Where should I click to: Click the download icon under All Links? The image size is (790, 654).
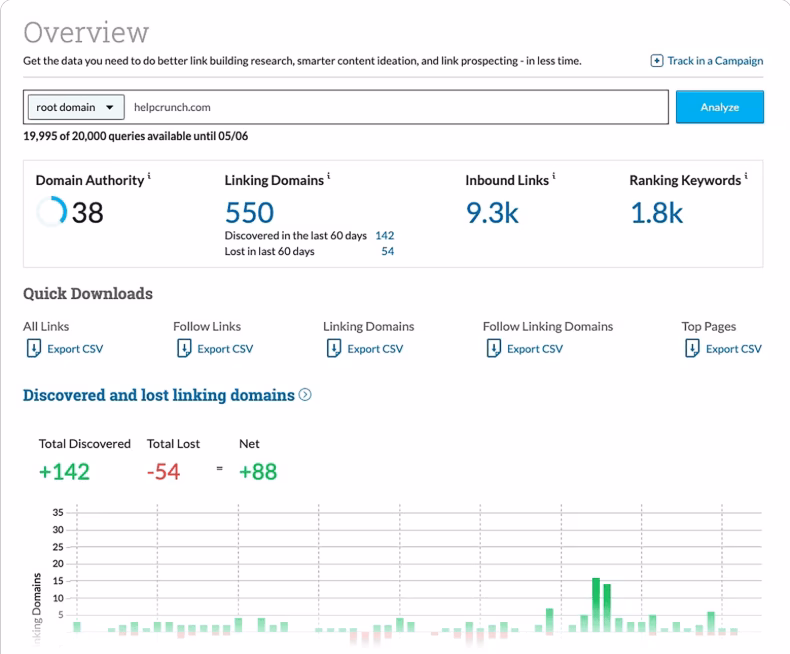[x=33, y=348]
